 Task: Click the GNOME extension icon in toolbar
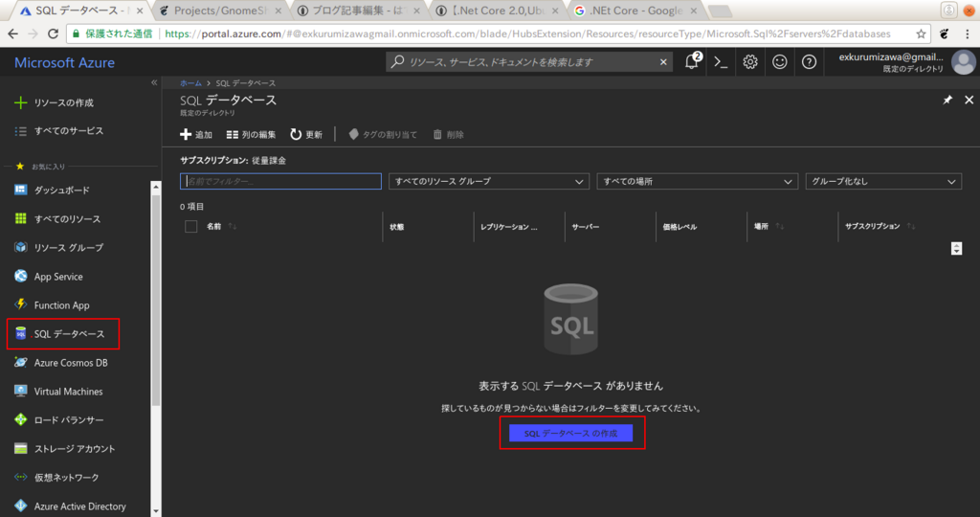945,34
